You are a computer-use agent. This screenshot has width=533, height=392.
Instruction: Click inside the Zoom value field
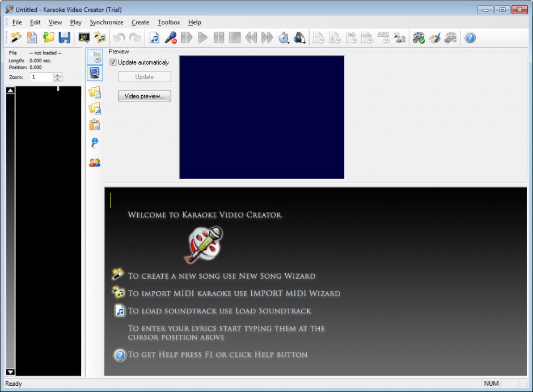(x=41, y=77)
